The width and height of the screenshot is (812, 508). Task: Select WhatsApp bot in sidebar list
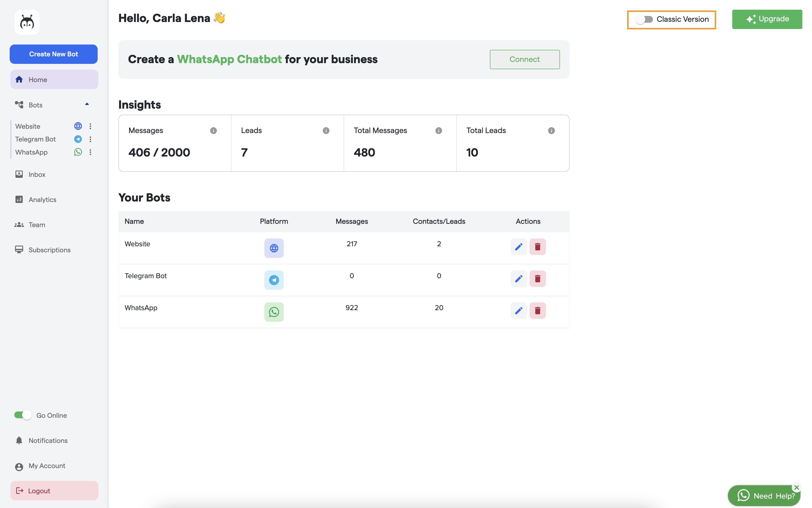tap(31, 152)
